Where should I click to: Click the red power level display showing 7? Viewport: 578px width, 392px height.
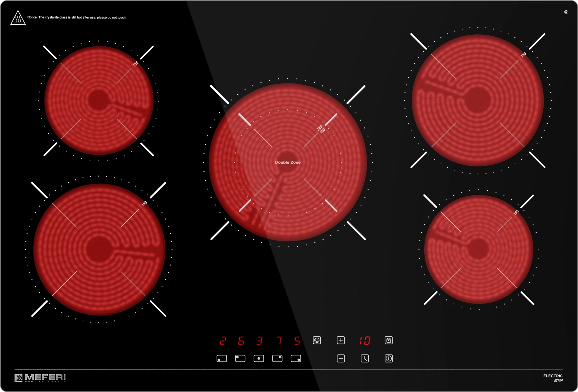point(279,341)
